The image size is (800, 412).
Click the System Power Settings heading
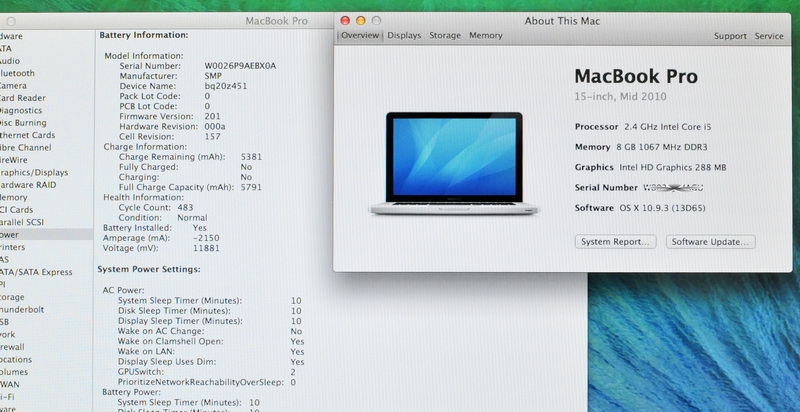149,269
